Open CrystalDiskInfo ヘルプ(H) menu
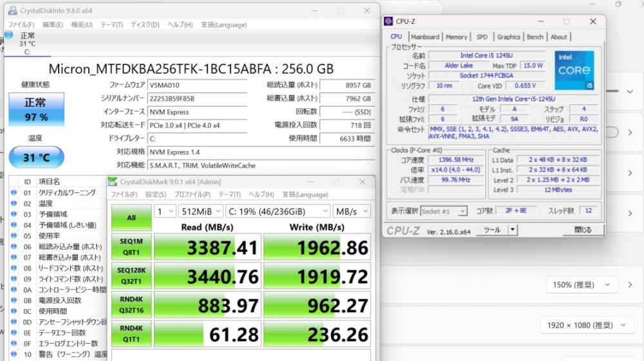644x361 pixels. (x=180, y=24)
